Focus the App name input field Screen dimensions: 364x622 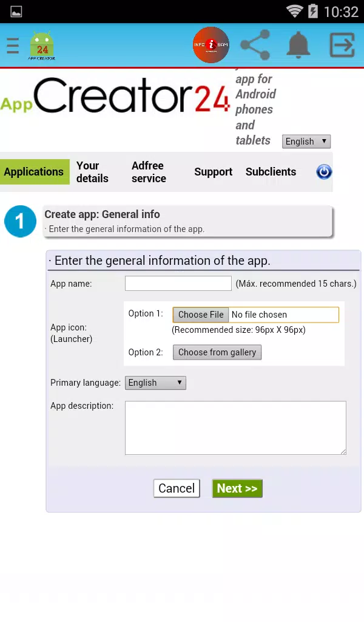click(x=178, y=283)
